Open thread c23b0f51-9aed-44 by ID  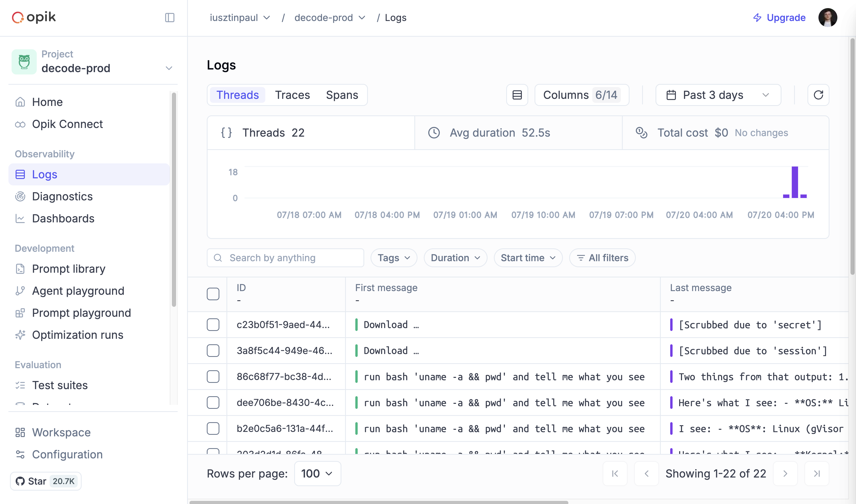coord(283,325)
